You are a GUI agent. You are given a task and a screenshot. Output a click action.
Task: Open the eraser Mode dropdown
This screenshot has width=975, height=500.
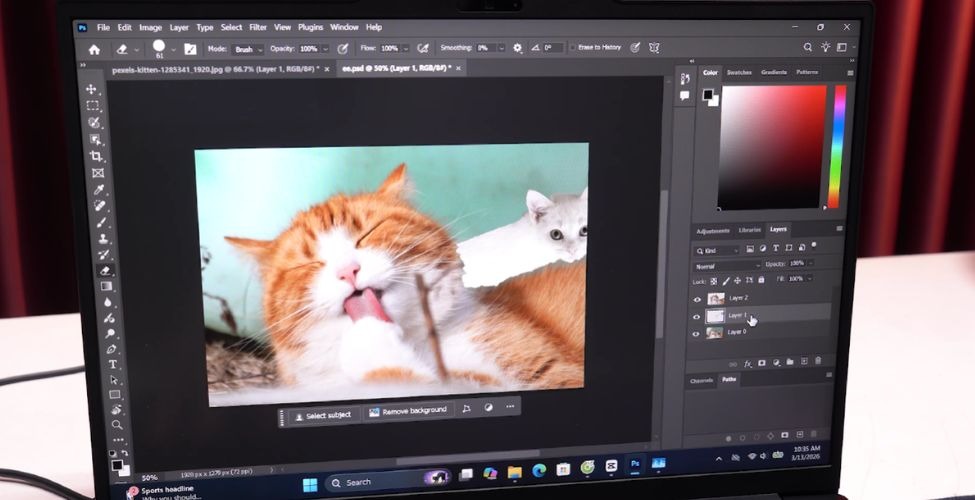[x=246, y=49]
